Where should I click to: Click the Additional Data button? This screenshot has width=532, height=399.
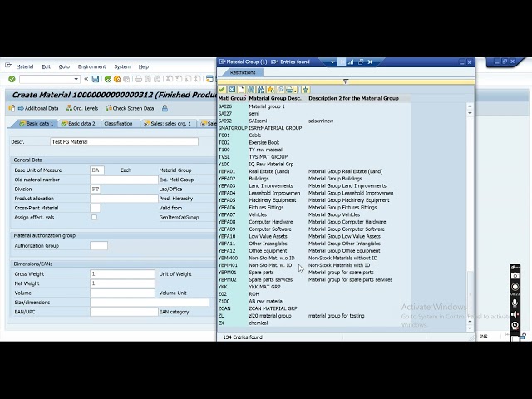pos(38,108)
